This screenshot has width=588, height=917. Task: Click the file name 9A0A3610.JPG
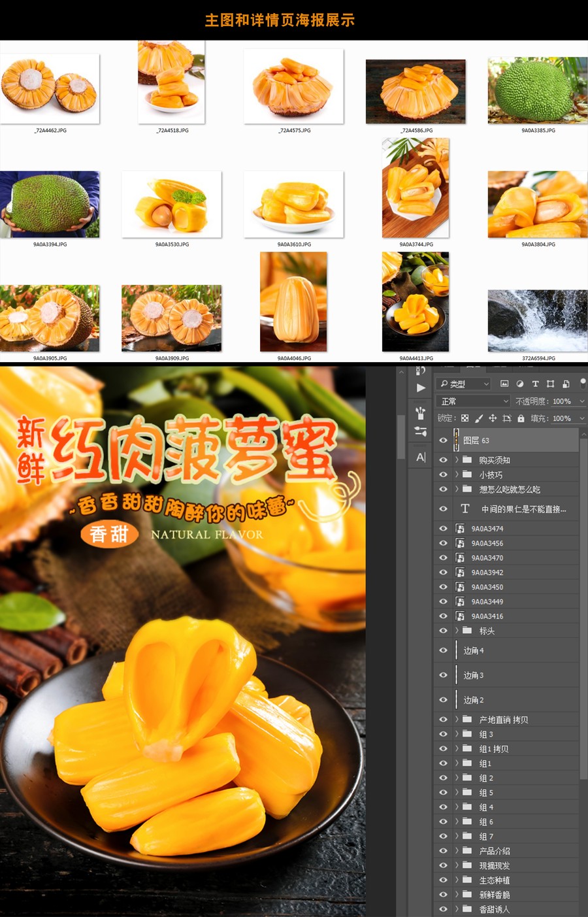(x=294, y=244)
